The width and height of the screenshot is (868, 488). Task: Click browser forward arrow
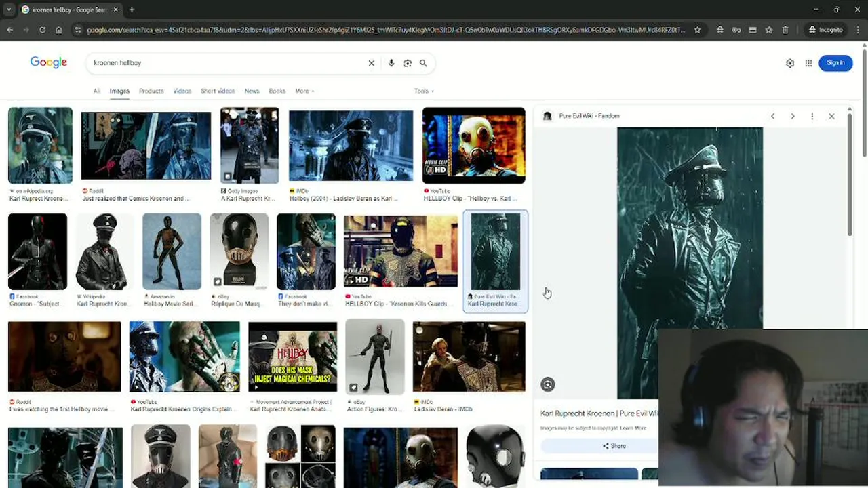point(26,30)
